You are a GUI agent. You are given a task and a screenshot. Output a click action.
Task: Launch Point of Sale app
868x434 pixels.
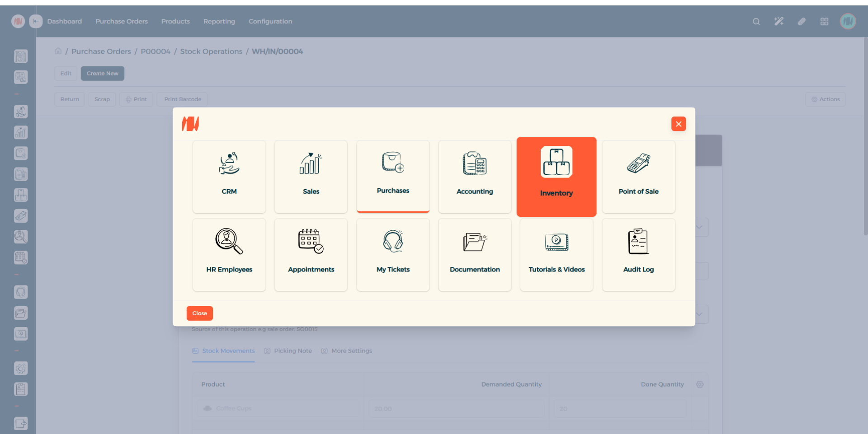tap(638, 176)
